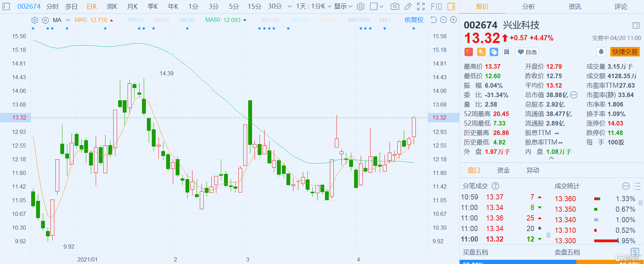Open the notes bookmark icon
The width and height of the screenshot is (644, 264).
point(507,52)
